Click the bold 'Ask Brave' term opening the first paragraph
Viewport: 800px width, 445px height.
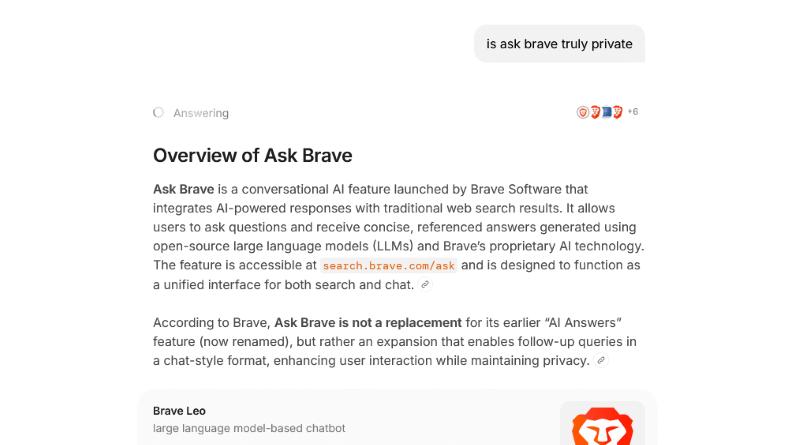(183, 189)
